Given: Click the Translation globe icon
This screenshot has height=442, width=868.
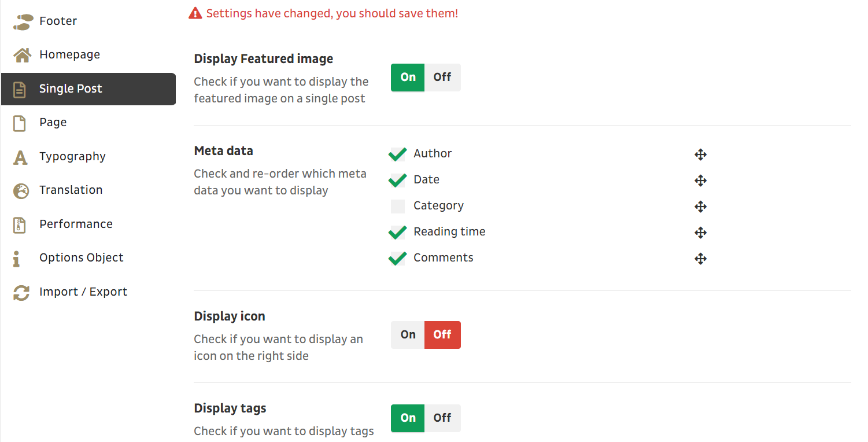Looking at the screenshot, I should tap(21, 191).
